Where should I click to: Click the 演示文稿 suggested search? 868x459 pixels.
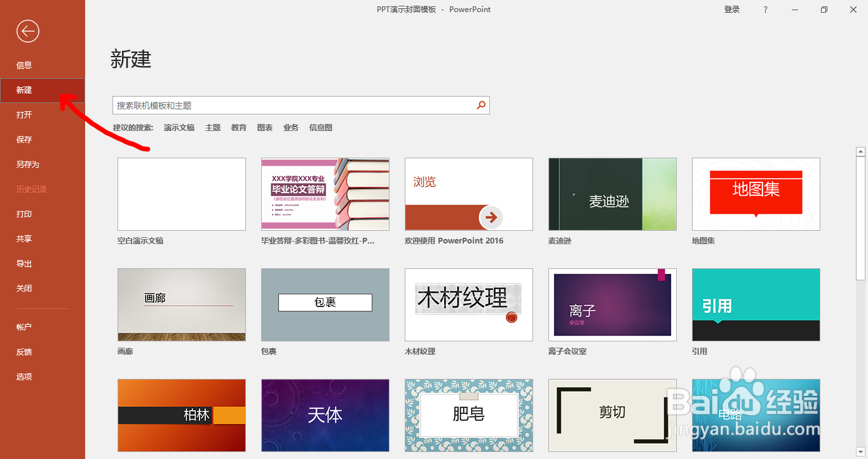179,128
